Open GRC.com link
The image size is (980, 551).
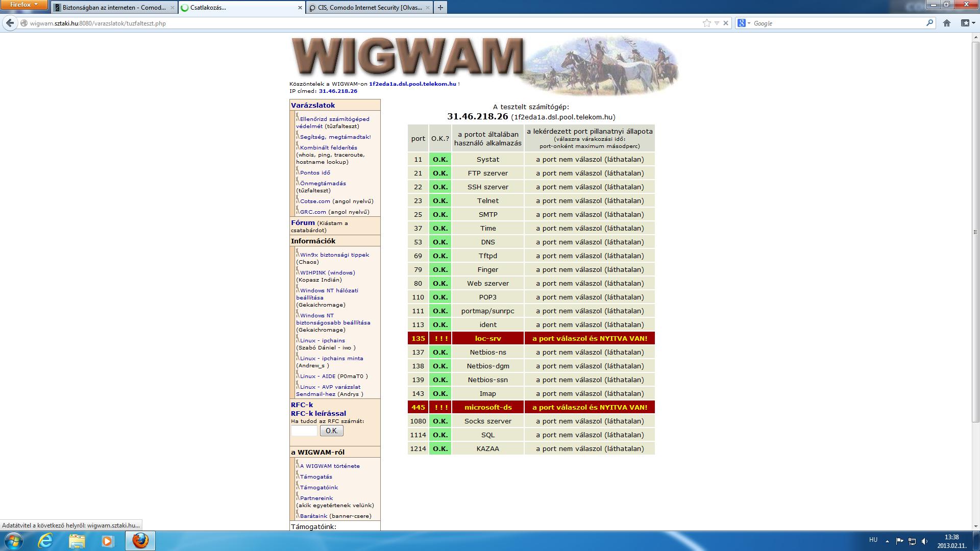click(x=313, y=212)
